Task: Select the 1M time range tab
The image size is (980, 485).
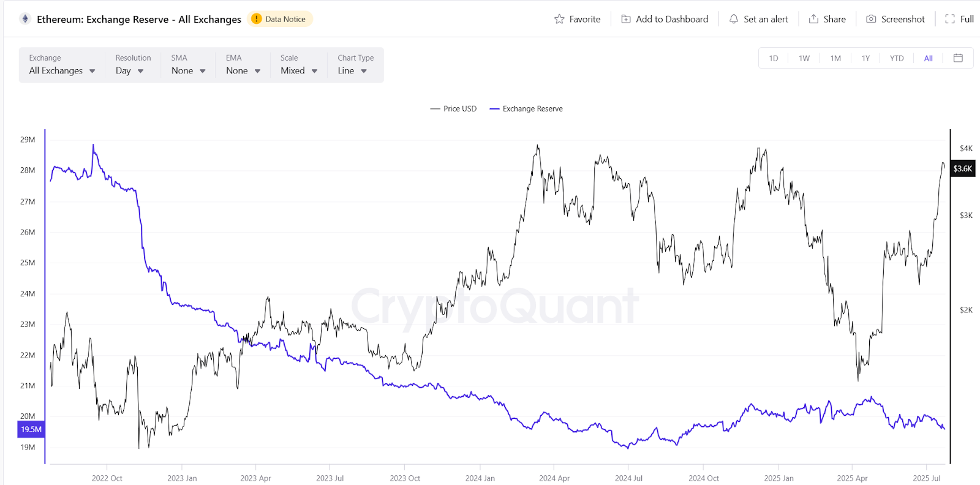Action: pos(835,58)
